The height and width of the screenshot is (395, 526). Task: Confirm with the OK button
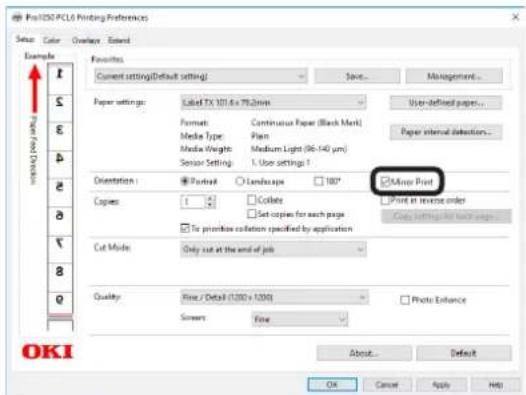[332, 384]
